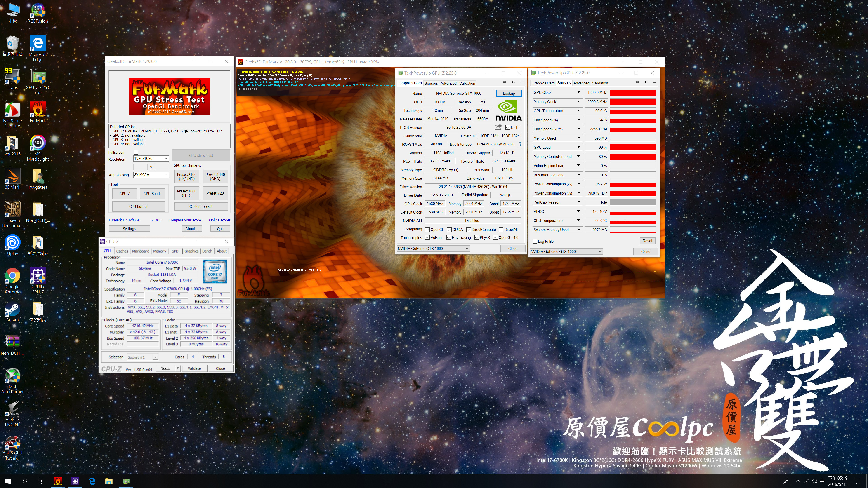The width and height of the screenshot is (868, 488).
Task: Open the Tools dropdown arrow in CPU-Z
Action: (178, 368)
